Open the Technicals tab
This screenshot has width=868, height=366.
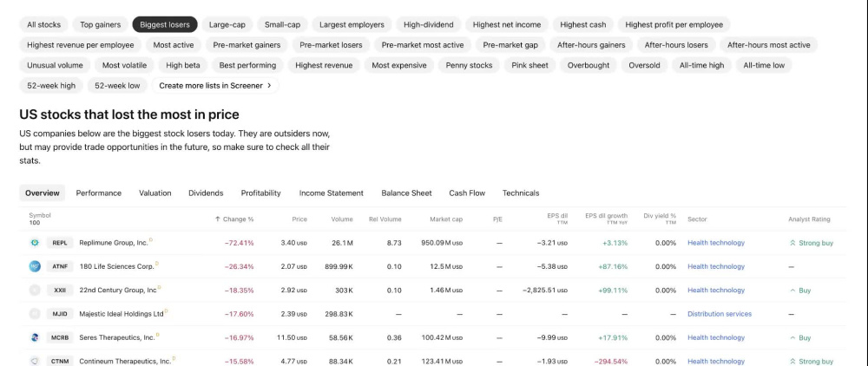point(520,193)
